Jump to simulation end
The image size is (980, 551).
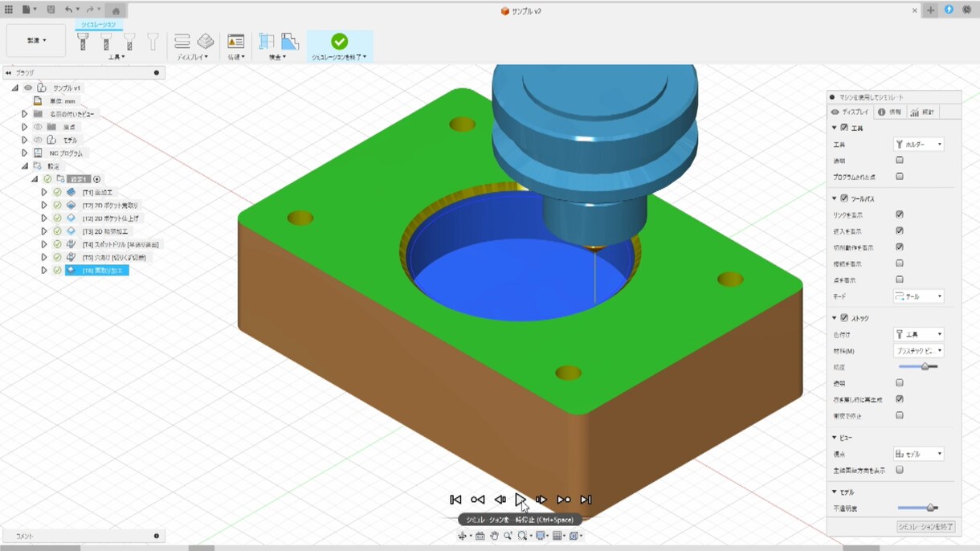coord(586,500)
